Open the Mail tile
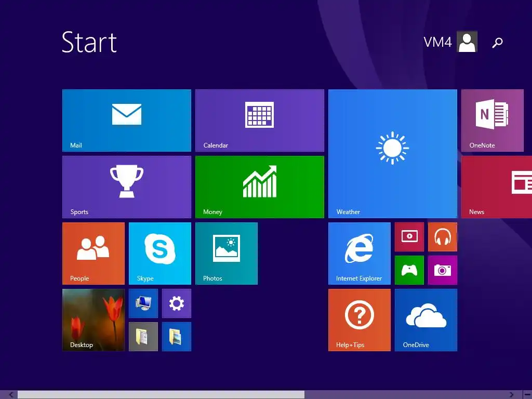Viewport: 532px width, 399px height. click(x=127, y=121)
